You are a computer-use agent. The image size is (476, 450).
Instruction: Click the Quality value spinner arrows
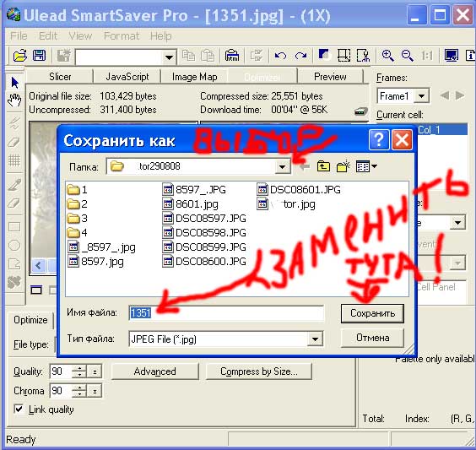(79, 371)
